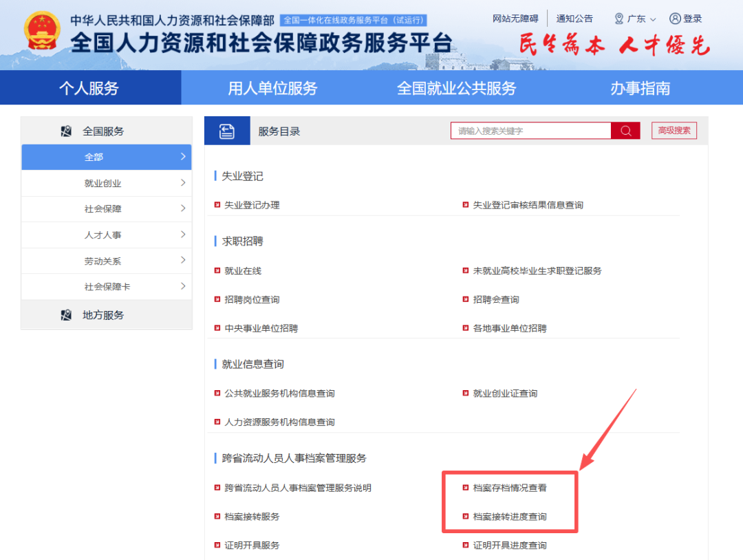743x560 pixels.
Task: Click the red bullet icon before 证明开具服务
Action: 217,545
